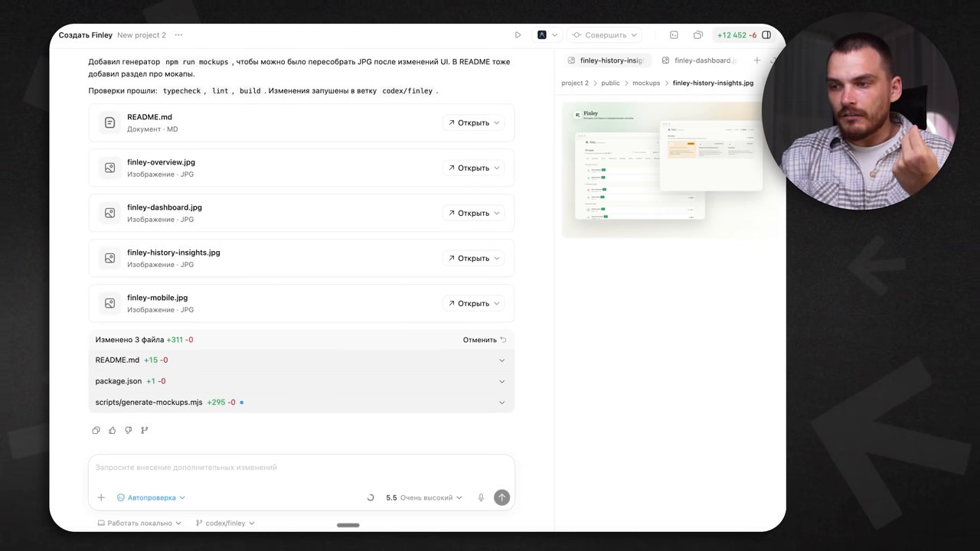Add a new preview tab with plus icon
This screenshot has height=551, width=980.
(x=756, y=60)
